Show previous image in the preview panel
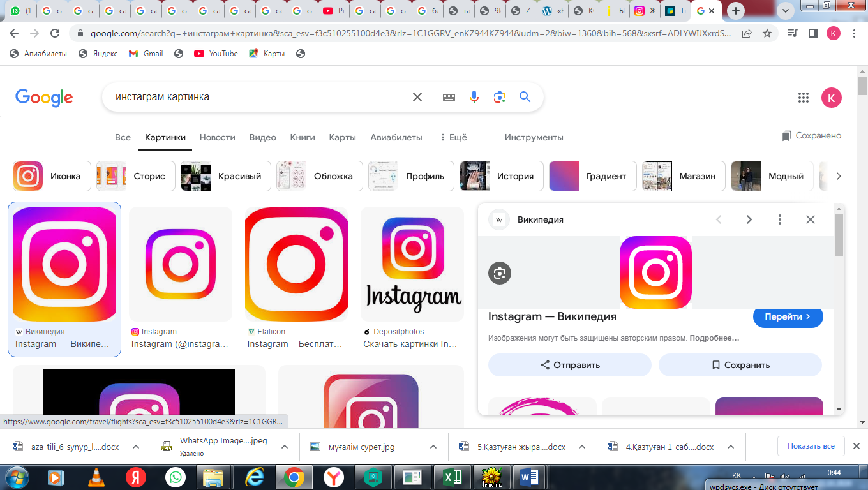Viewport: 868px width, 490px height. 719,219
